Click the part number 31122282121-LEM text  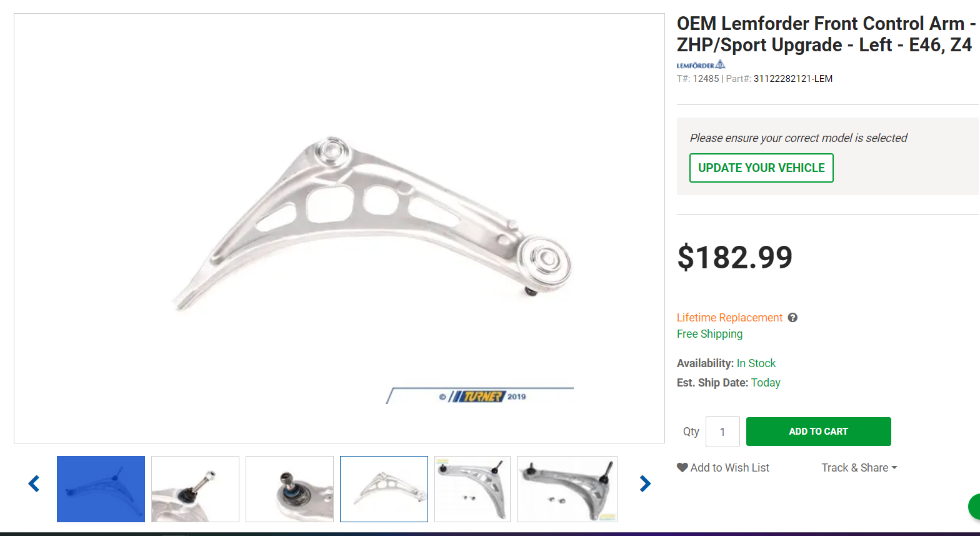point(793,79)
